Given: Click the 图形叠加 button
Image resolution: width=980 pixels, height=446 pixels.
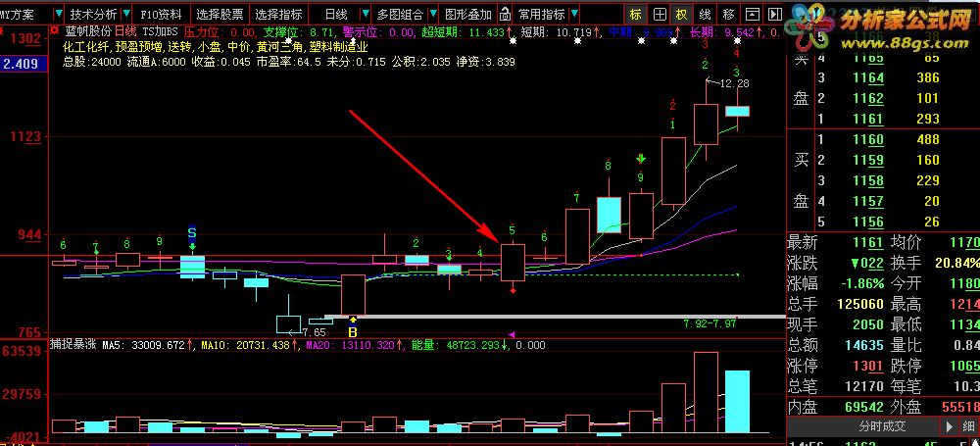Looking at the screenshot, I should (x=468, y=14).
